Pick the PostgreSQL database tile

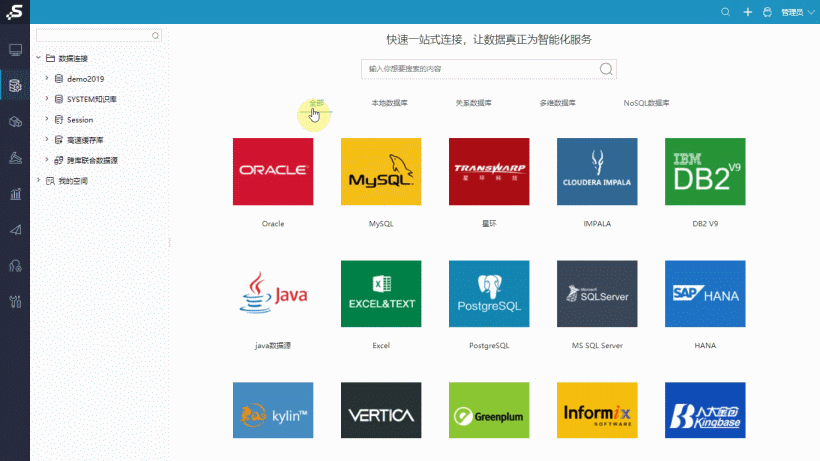pos(489,294)
